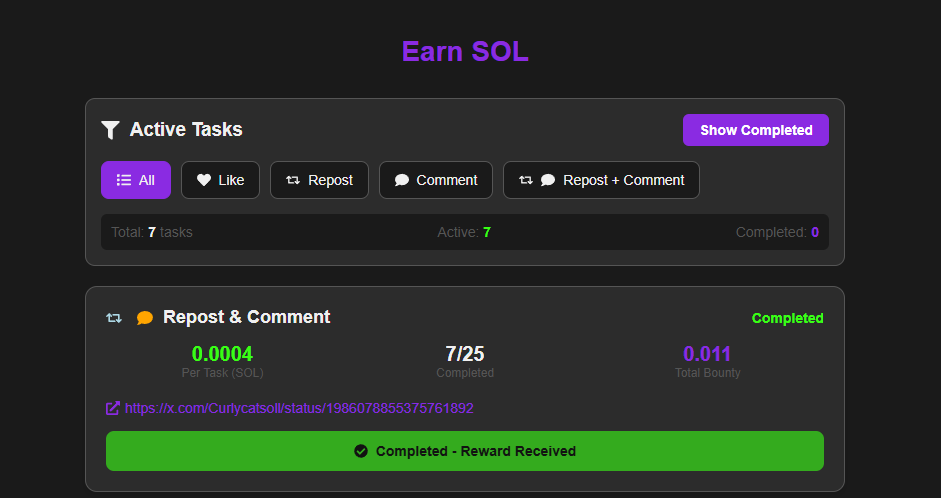Image resolution: width=941 pixels, height=498 pixels.
Task: Click the 0.0004 per task value
Action: (x=222, y=354)
